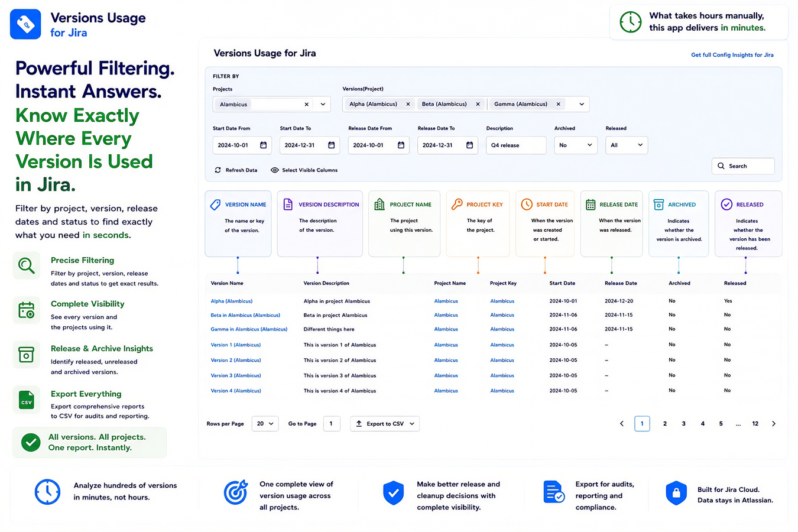The height and width of the screenshot is (532, 798).
Task: Click the blue clock icon in footer
Action: [x=47, y=492]
